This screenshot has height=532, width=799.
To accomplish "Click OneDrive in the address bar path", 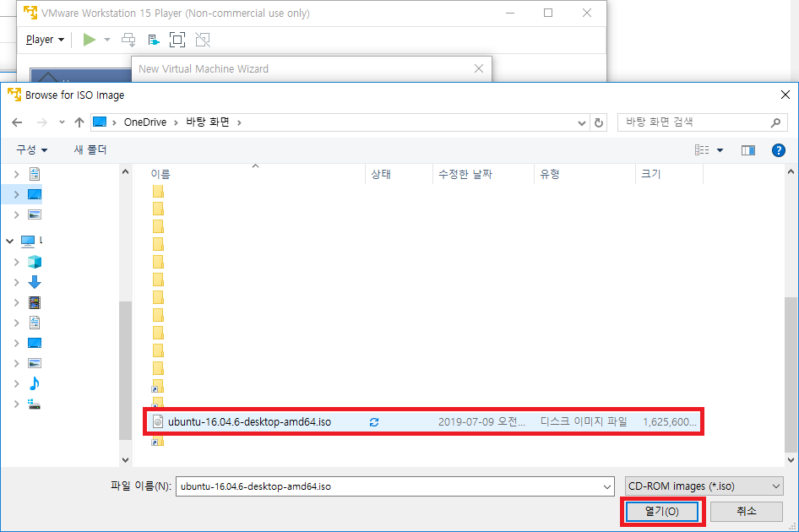I will click(145, 122).
